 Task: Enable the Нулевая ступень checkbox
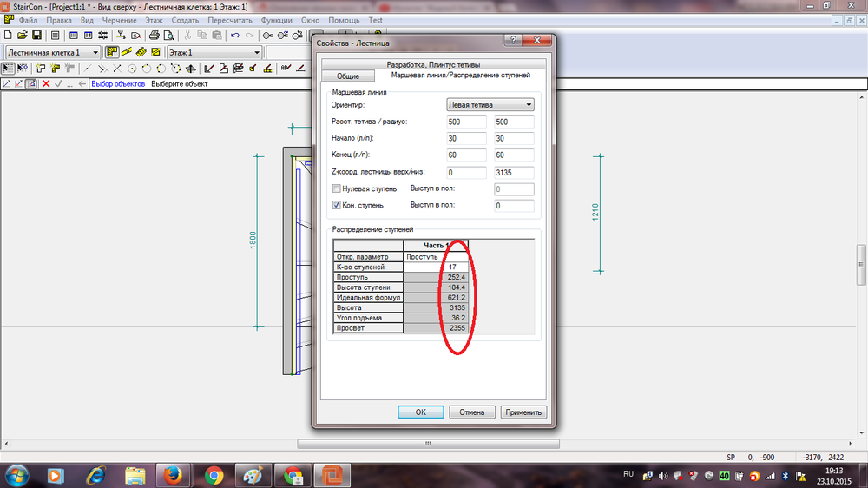337,188
